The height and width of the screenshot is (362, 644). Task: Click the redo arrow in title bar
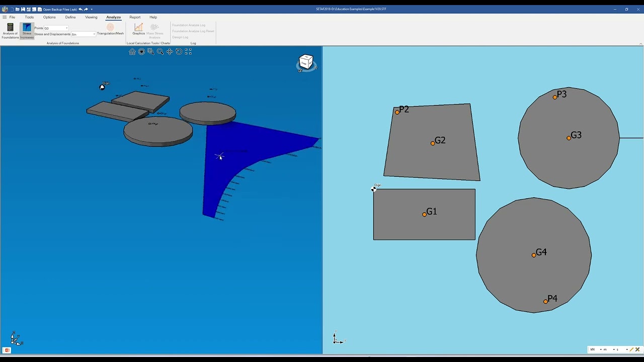pos(86,9)
